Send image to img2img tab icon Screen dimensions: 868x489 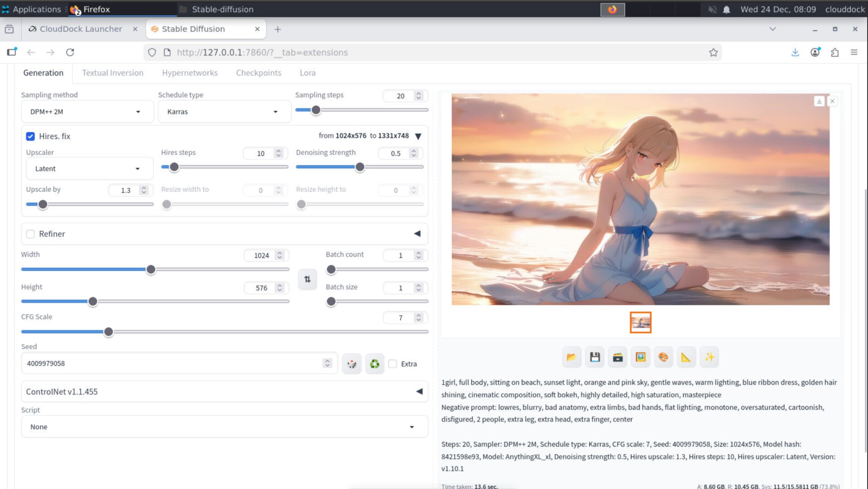[640, 357]
